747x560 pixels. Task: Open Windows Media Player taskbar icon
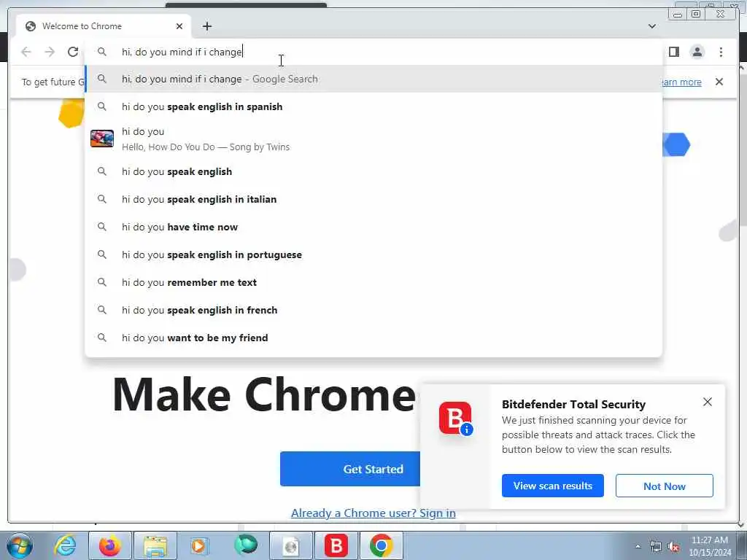[199, 545]
